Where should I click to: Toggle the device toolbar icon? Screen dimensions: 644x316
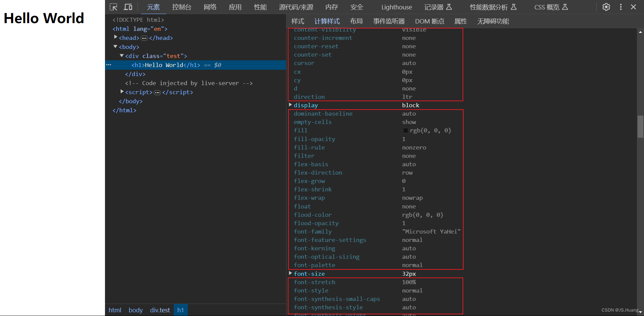tap(128, 7)
